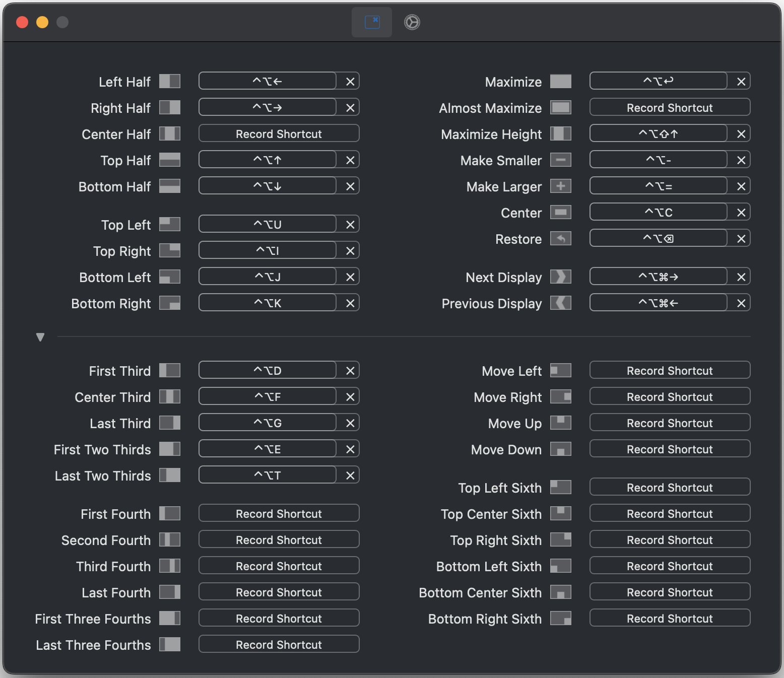This screenshot has height=678, width=784.
Task: Edit the Previous Display shortcut field
Action: click(x=659, y=303)
